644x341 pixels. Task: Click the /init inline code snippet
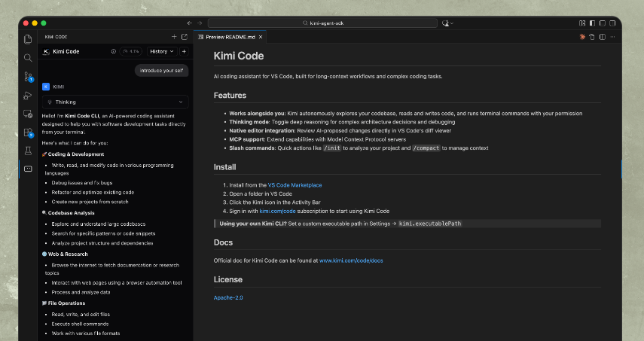(332, 148)
